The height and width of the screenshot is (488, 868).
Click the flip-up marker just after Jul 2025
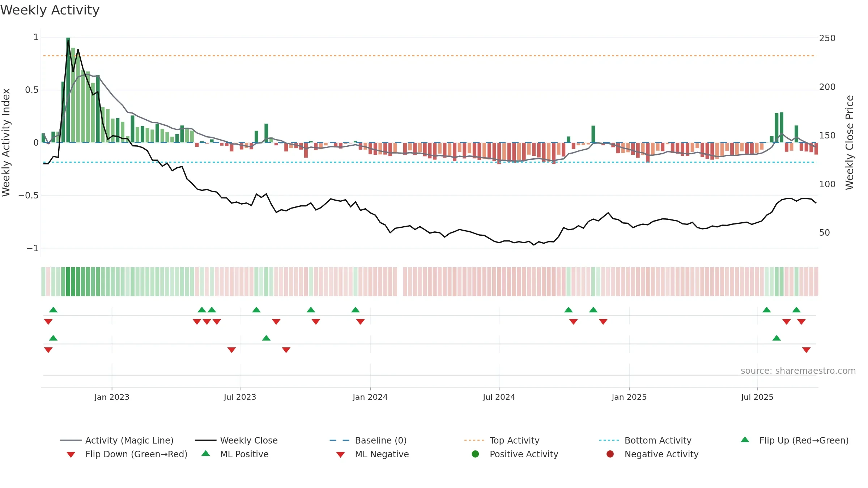click(767, 310)
